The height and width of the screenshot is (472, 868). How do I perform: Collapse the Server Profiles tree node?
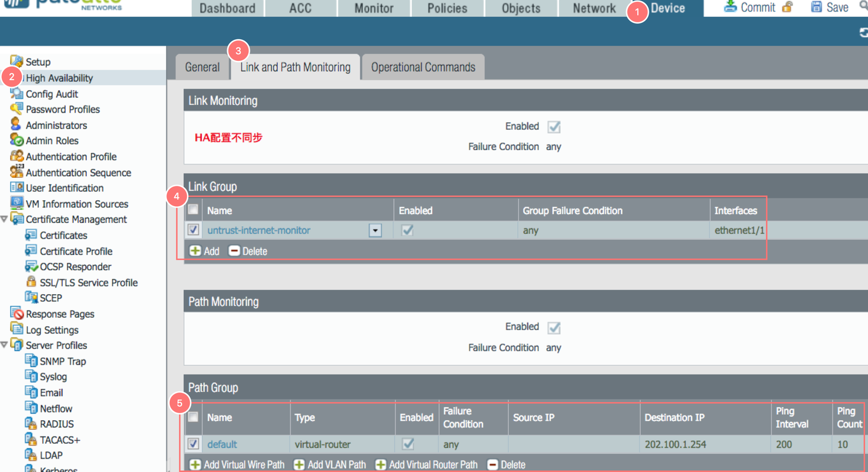[x=4, y=345]
